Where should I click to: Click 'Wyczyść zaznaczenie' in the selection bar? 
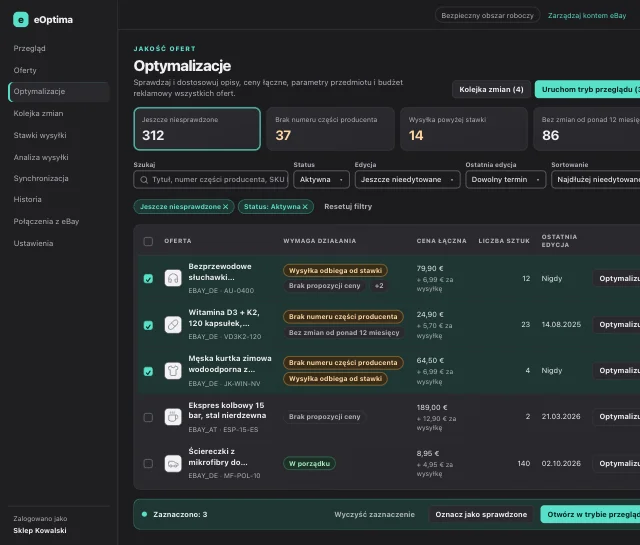(x=374, y=514)
